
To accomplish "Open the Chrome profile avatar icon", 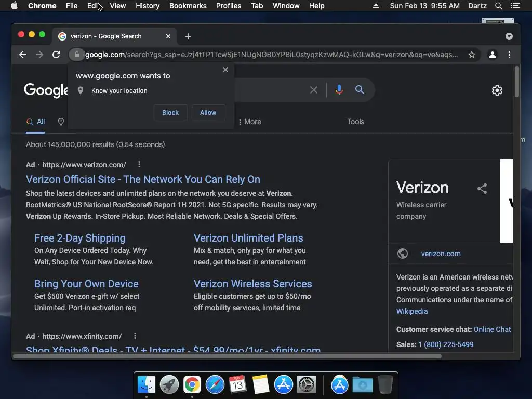I will (x=493, y=55).
